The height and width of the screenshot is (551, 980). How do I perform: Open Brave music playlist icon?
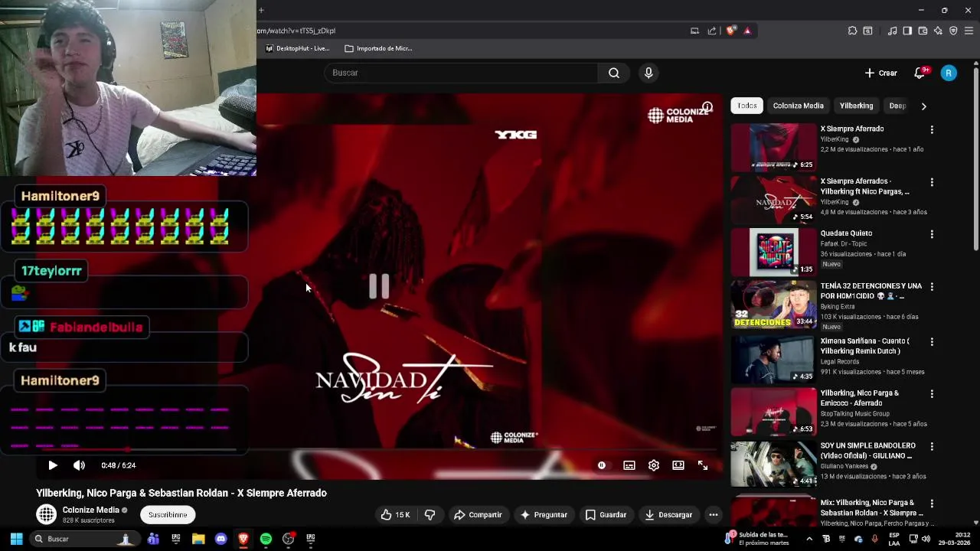point(892,31)
